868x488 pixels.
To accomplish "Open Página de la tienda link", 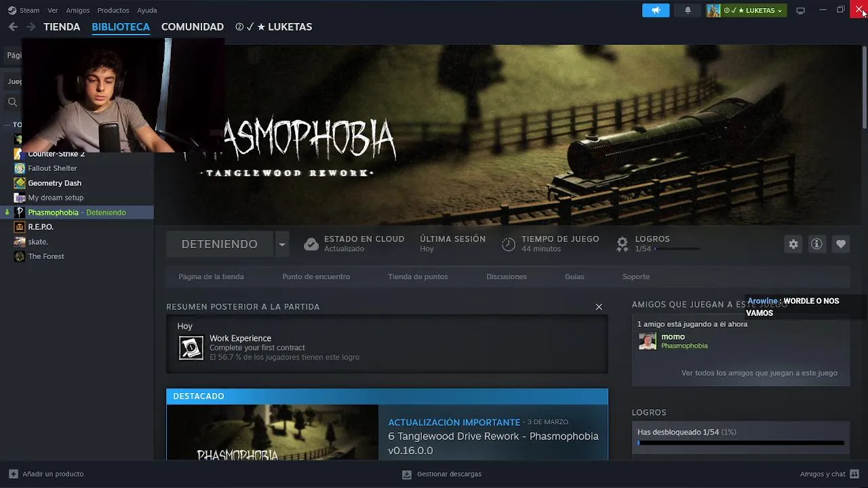I will pyautogui.click(x=211, y=277).
